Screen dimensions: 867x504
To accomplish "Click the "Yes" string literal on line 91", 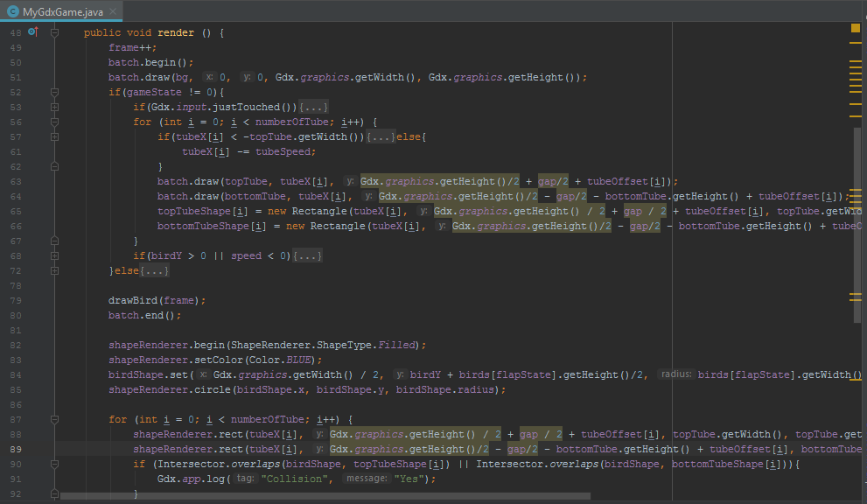I will coord(409,479).
